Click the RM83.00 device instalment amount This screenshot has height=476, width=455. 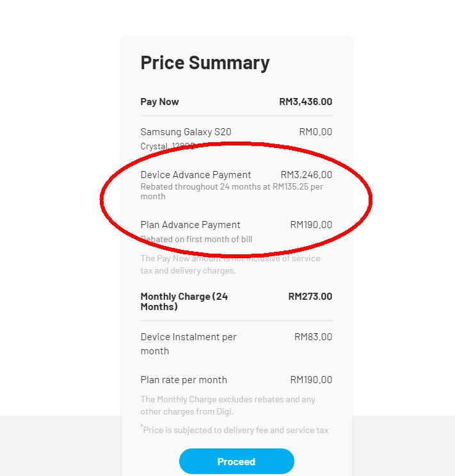tap(313, 337)
